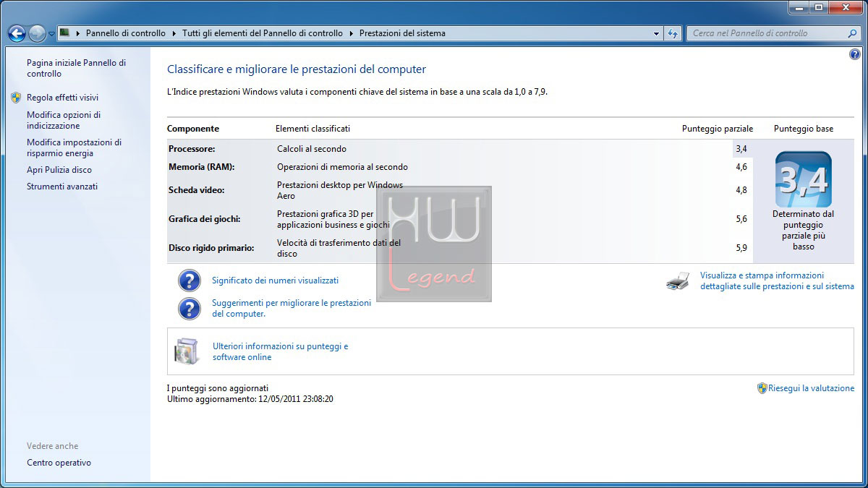
Task: Open 'Regola effetti visivi' link
Action: pyautogui.click(x=62, y=98)
